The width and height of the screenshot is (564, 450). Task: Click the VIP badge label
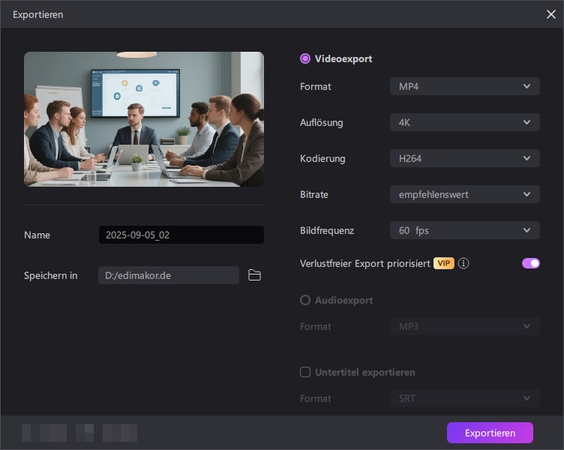coord(444,263)
